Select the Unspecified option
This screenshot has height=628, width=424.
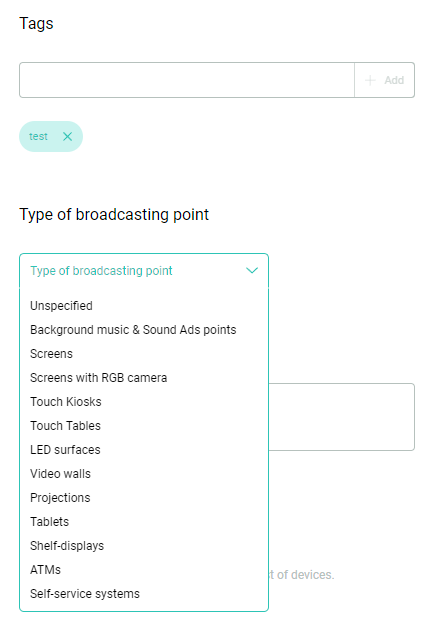(61, 306)
